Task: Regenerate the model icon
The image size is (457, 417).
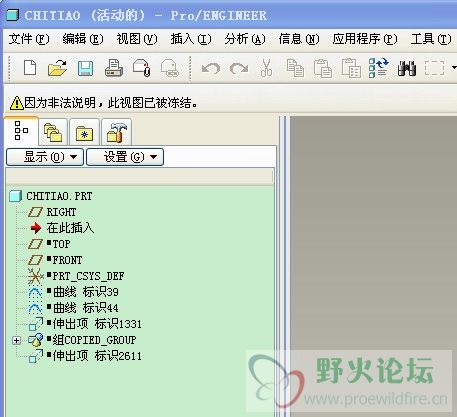Action: (x=379, y=68)
